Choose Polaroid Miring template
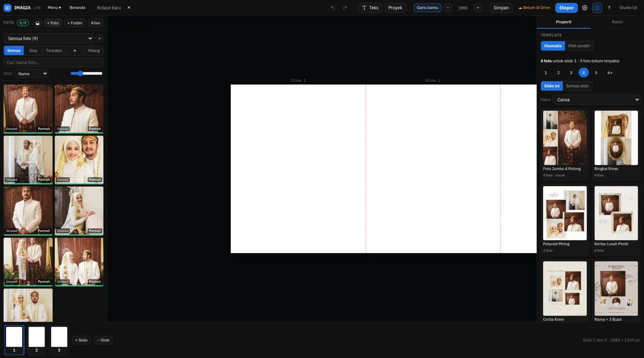This screenshot has width=644, height=358. point(565,219)
